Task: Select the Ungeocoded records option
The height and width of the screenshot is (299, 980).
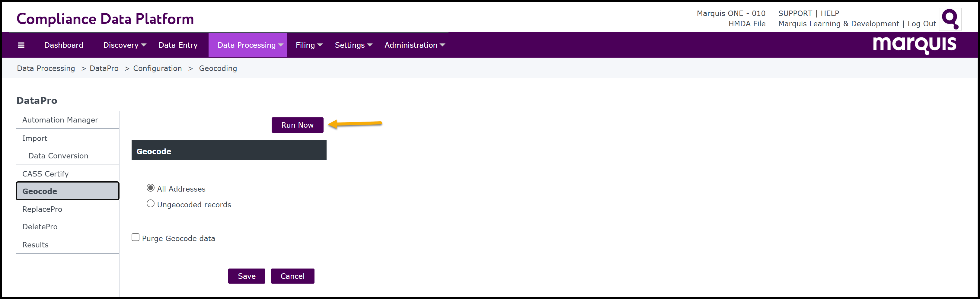Action: 151,204
